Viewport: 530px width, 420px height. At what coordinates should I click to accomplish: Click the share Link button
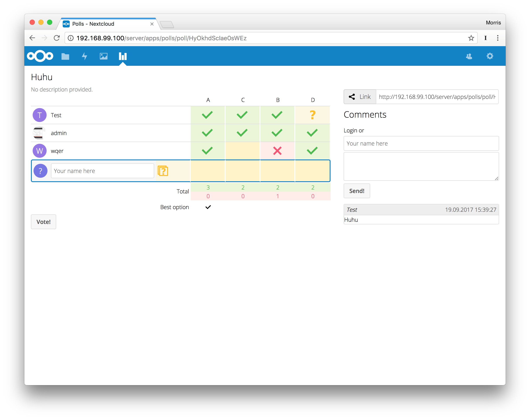[x=360, y=97]
